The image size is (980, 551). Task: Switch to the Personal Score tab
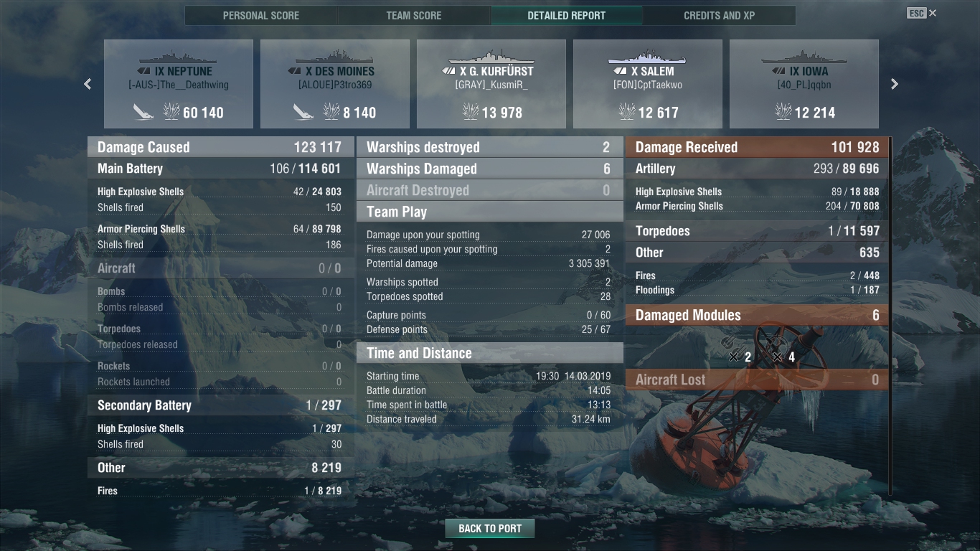pyautogui.click(x=261, y=15)
